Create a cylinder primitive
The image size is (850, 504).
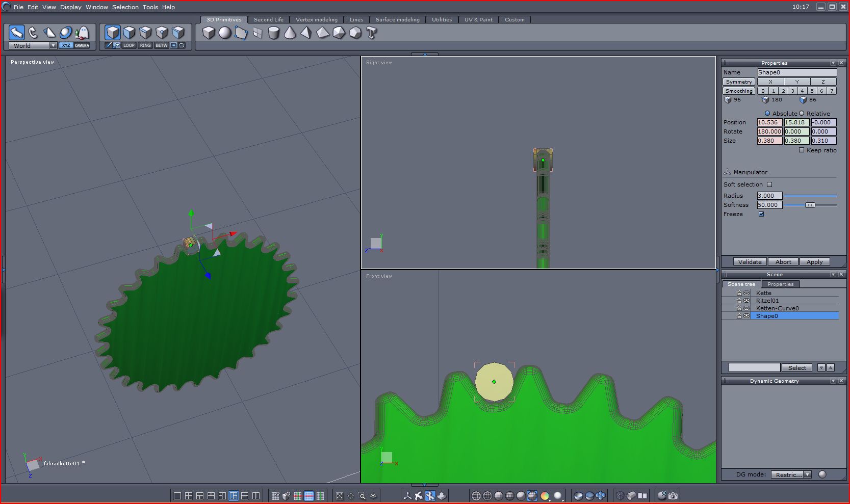[x=274, y=33]
